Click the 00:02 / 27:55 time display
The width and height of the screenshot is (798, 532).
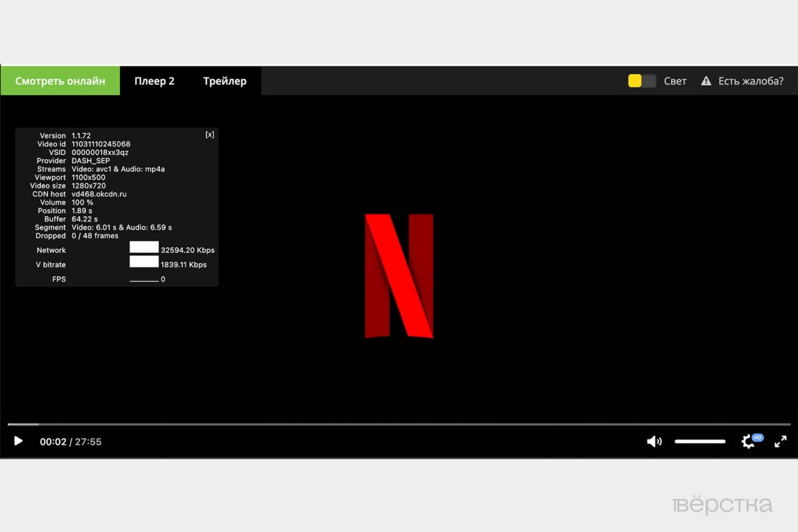point(71,441)
